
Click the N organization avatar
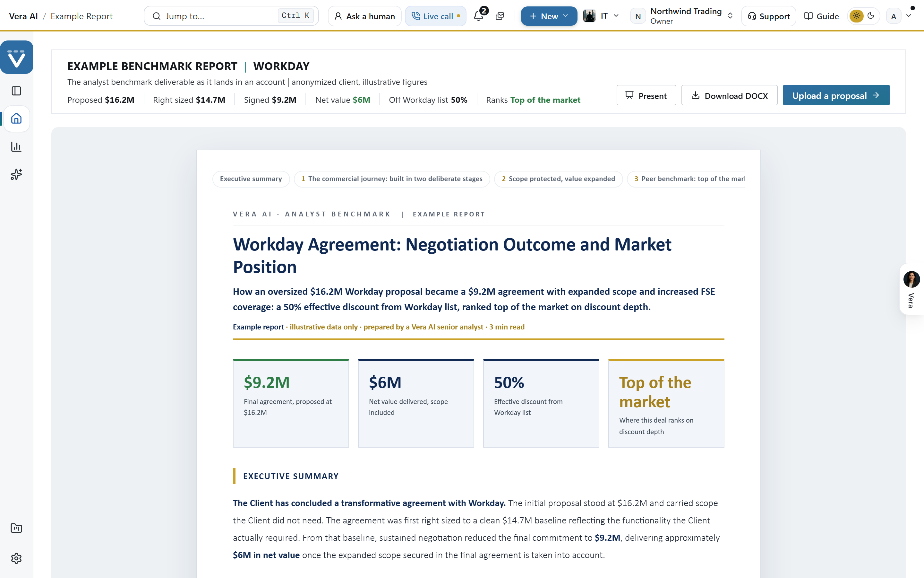pyautogui.click(x=637, y=16)
